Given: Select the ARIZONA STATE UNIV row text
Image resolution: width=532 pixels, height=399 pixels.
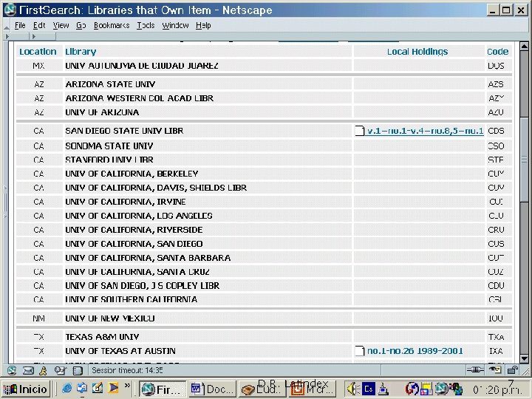Looking at the screenshot, I should point(110,84).
